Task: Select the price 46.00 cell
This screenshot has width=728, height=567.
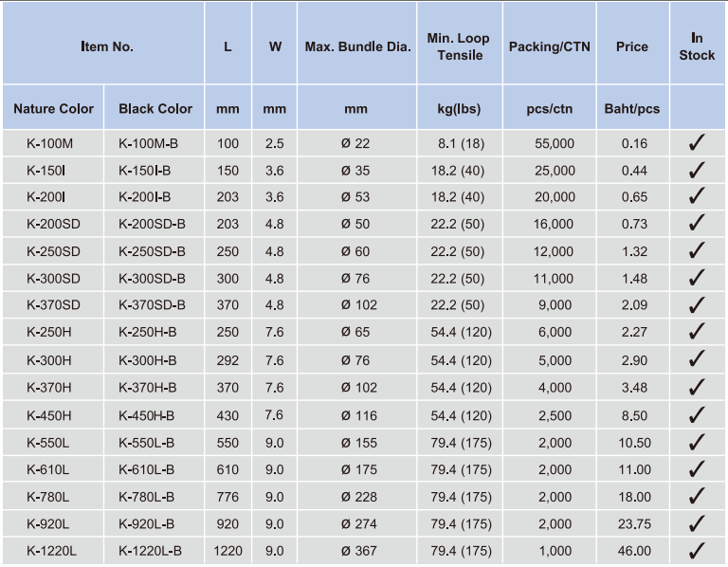Action: 634,551
